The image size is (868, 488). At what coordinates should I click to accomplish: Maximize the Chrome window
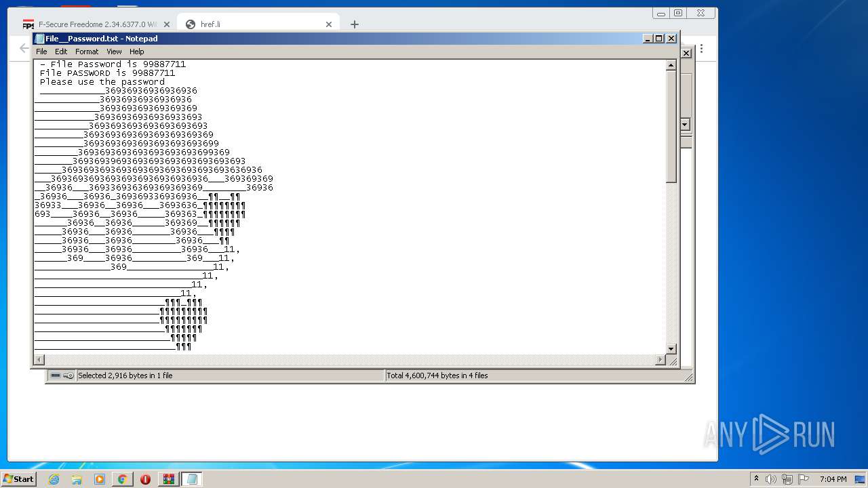click(678, 13)
